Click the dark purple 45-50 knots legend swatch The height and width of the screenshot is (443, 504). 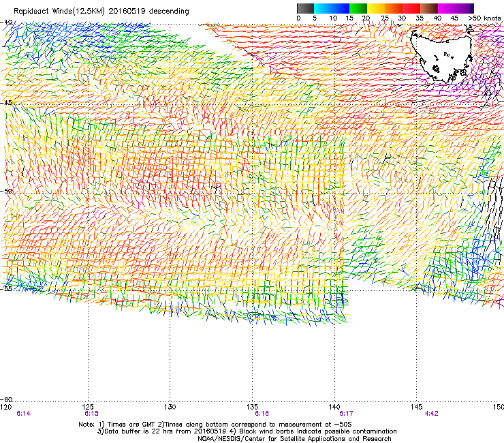tap(464, 8)
